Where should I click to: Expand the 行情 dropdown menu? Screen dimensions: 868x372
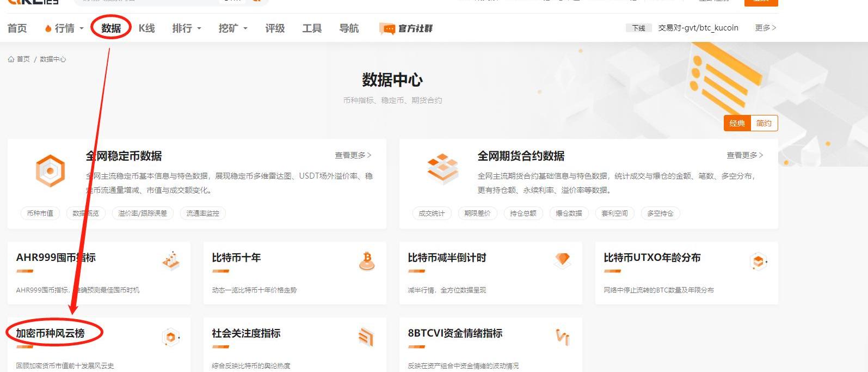[x=65, y=28]
